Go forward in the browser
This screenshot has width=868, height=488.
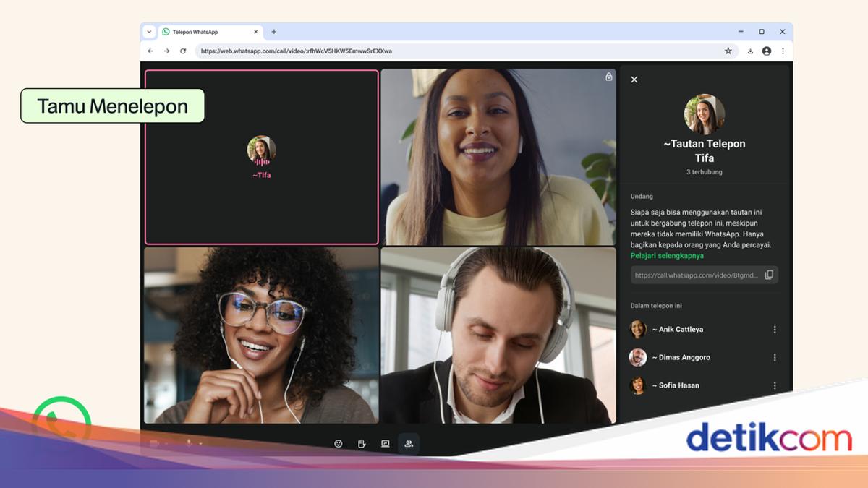(x=166, y=51)
